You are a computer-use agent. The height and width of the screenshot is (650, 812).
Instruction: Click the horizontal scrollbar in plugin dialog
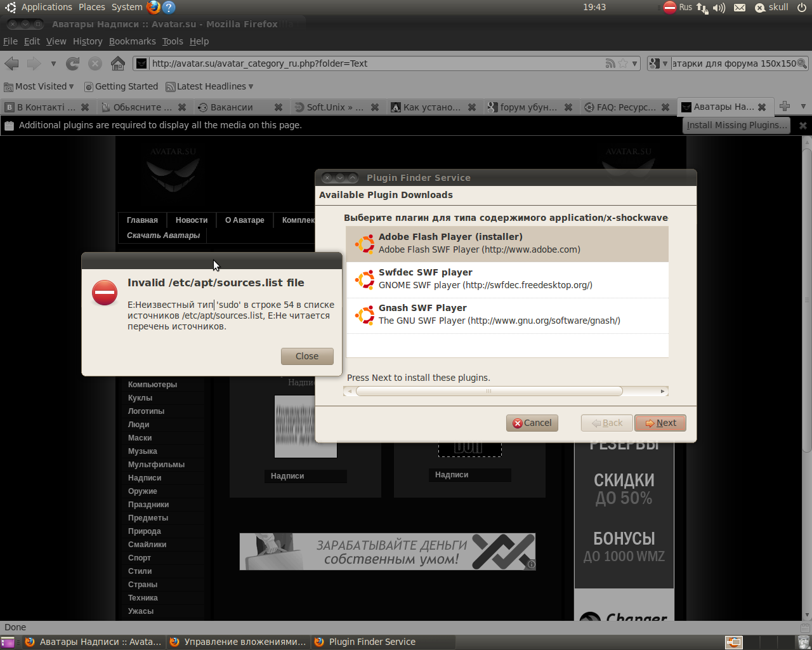(489, 391)
